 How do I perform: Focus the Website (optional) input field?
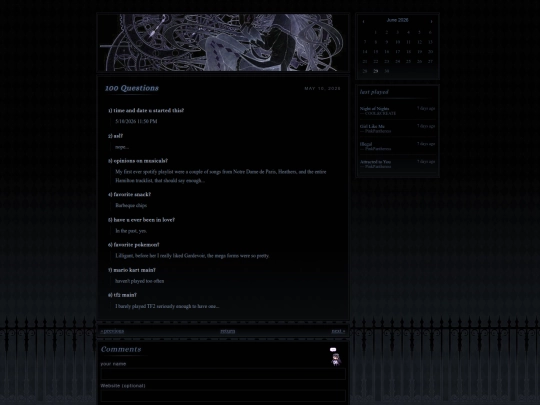point(223,396)
